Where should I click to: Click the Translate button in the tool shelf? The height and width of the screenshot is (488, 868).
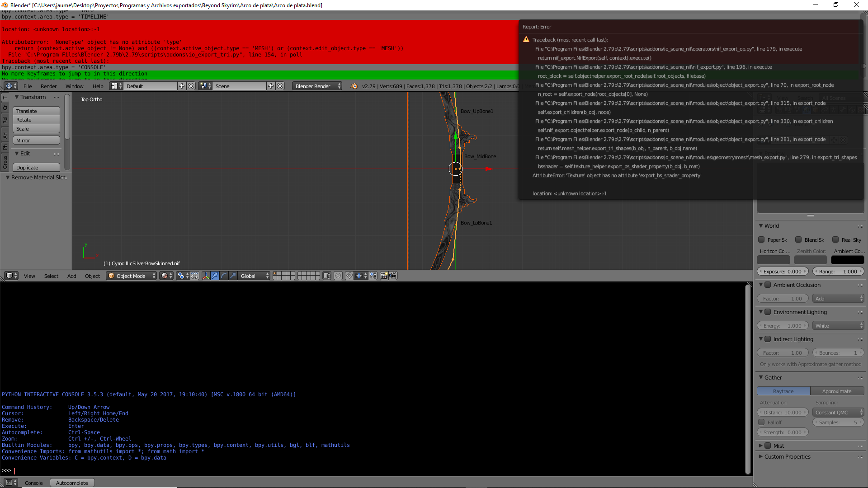coord(36,111)
